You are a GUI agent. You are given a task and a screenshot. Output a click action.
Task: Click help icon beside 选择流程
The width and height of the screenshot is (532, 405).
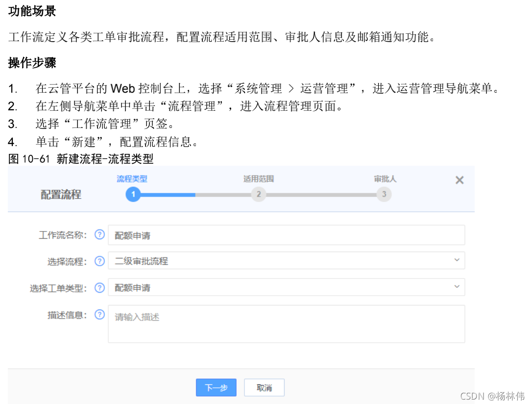[x=99, y=261]
